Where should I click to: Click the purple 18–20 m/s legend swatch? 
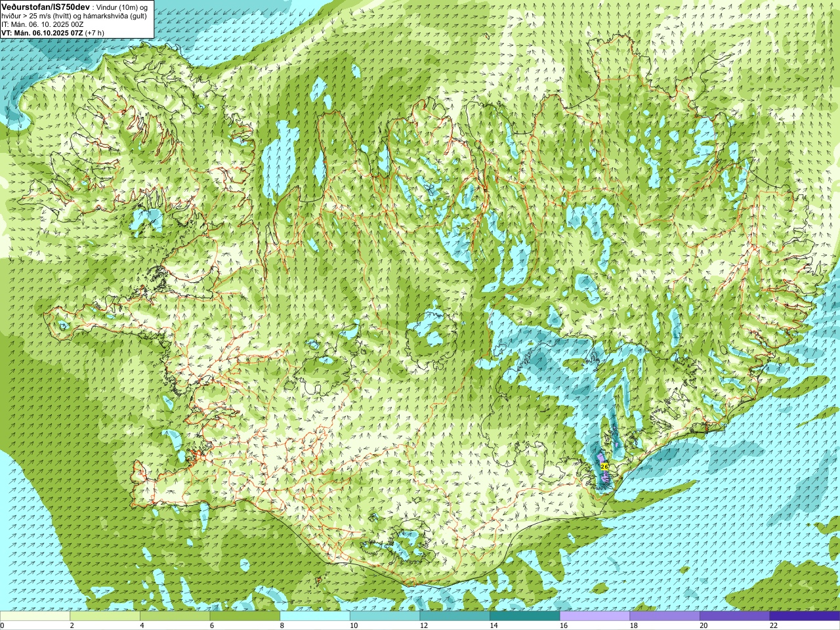(x=664, y=616)
